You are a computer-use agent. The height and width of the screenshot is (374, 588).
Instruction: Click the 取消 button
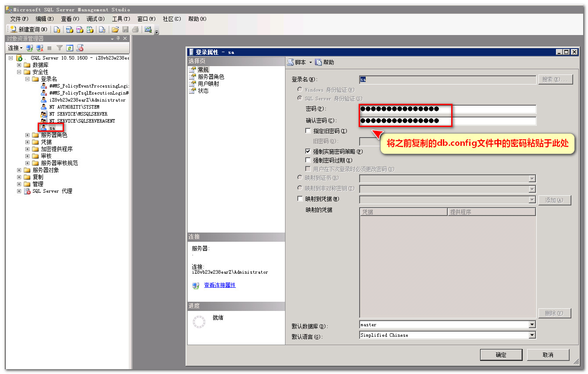pos(548,355)
